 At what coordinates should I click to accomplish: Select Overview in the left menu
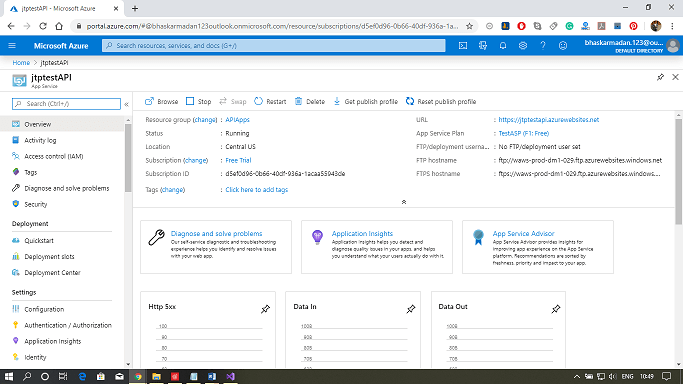62,124
